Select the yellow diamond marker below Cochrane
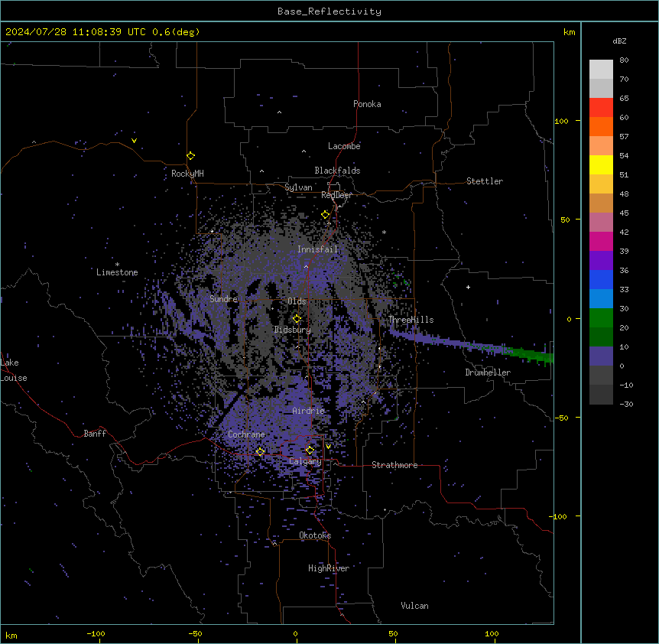The image size is (659, 644). coord(260,451)
